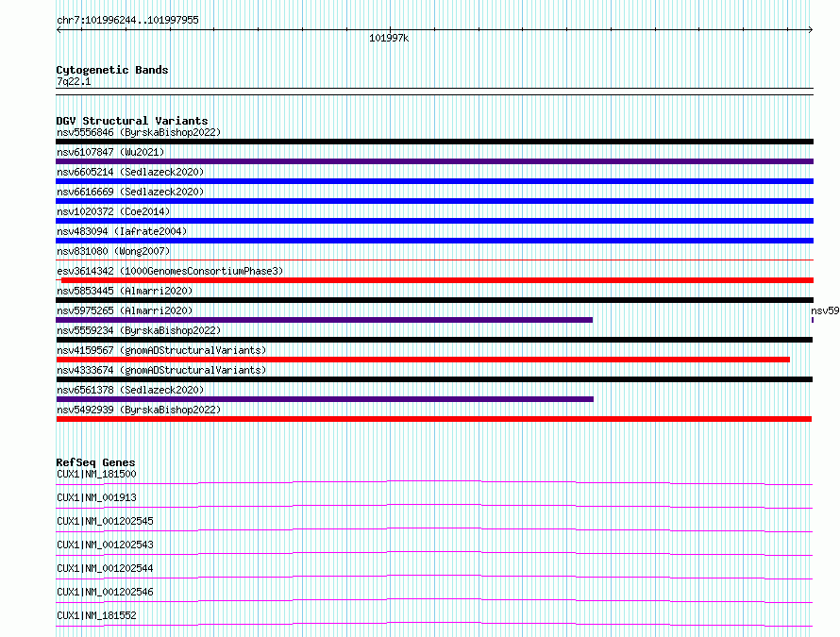This screenshot has height=637, width=840.
Task: Click the left arrow end of the ruler
Action: point(59,30)
